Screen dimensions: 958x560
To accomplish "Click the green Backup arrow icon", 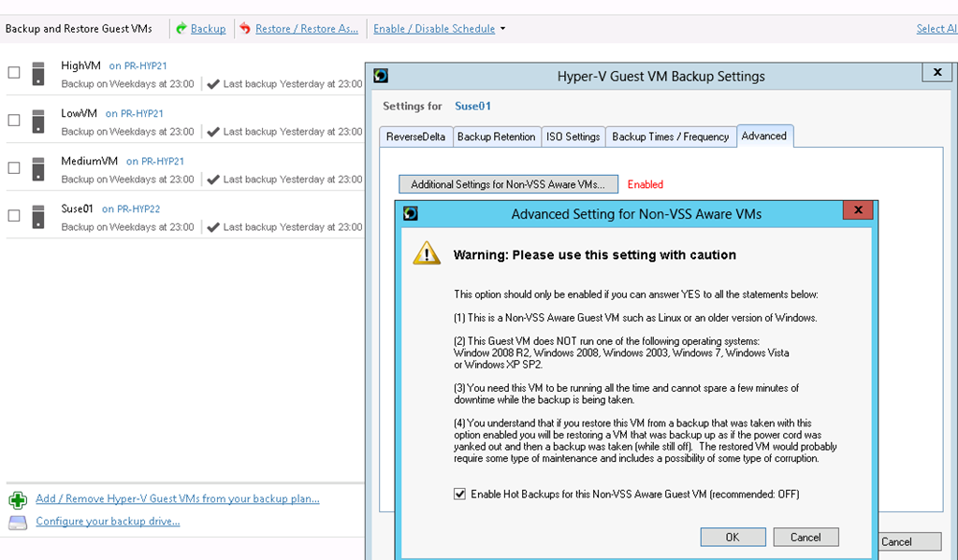I will click(181, 28).
